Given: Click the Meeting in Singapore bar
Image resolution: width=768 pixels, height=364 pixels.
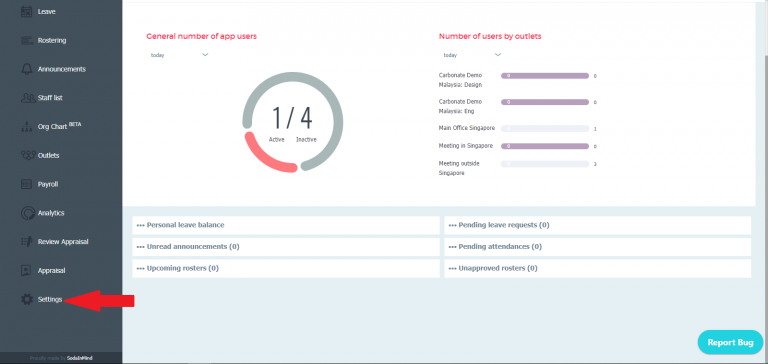Looking at the screenshot, I should tap(545, 146).
